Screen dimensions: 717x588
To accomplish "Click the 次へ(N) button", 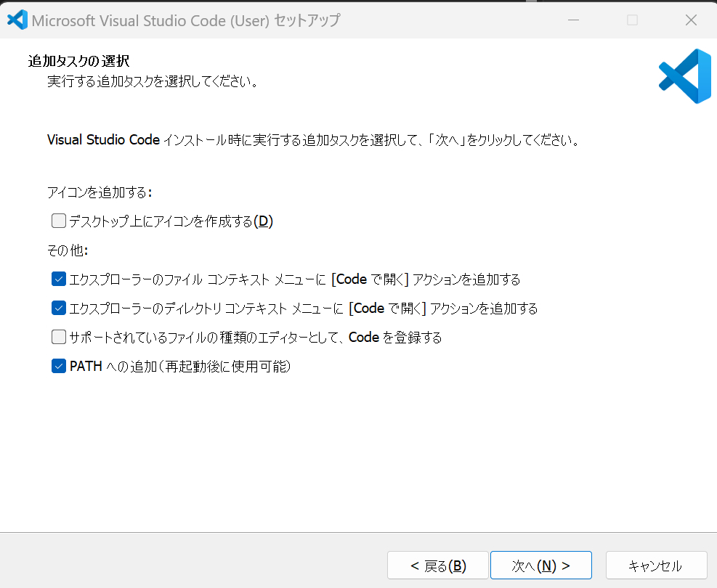I will (x=541, y=565).
